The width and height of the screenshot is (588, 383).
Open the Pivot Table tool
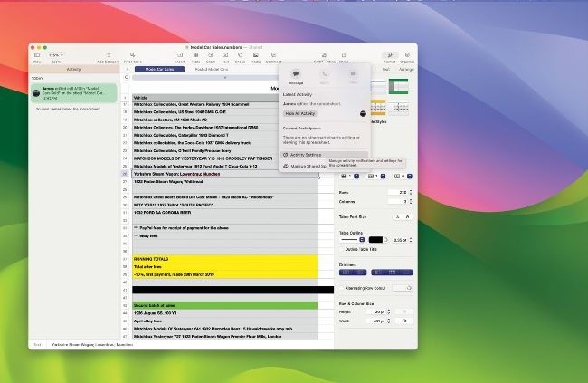(132, 57)
